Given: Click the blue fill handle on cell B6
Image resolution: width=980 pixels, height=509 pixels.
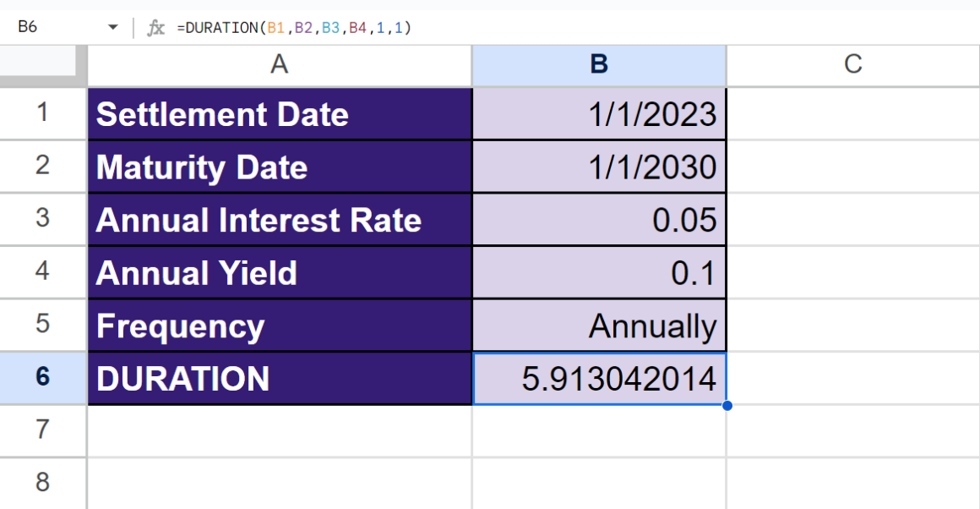Looking at the screenshot, I should [x=726, y=406].
